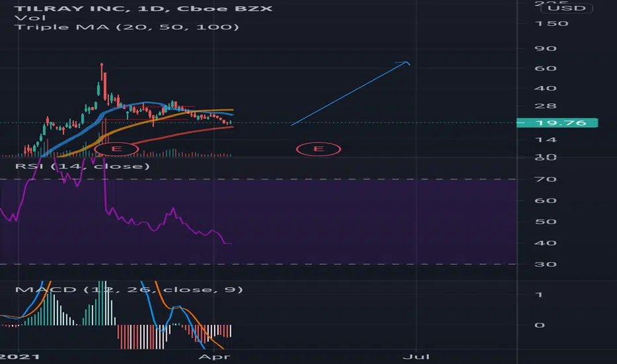Click the Vol indicator label

tap(30, 18)
